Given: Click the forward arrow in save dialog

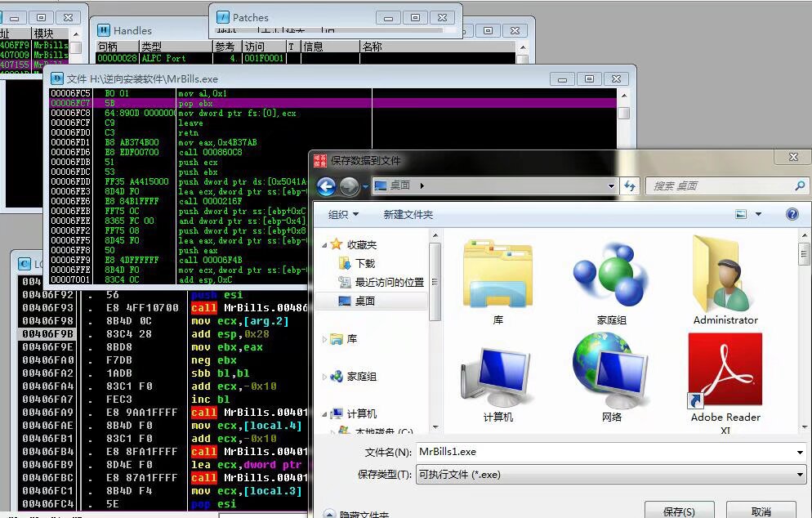Looking at the screenshot, I should [350, 186].
